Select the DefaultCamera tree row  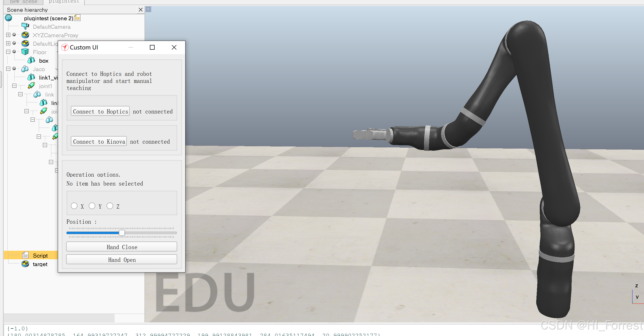[x=52, y=27]
